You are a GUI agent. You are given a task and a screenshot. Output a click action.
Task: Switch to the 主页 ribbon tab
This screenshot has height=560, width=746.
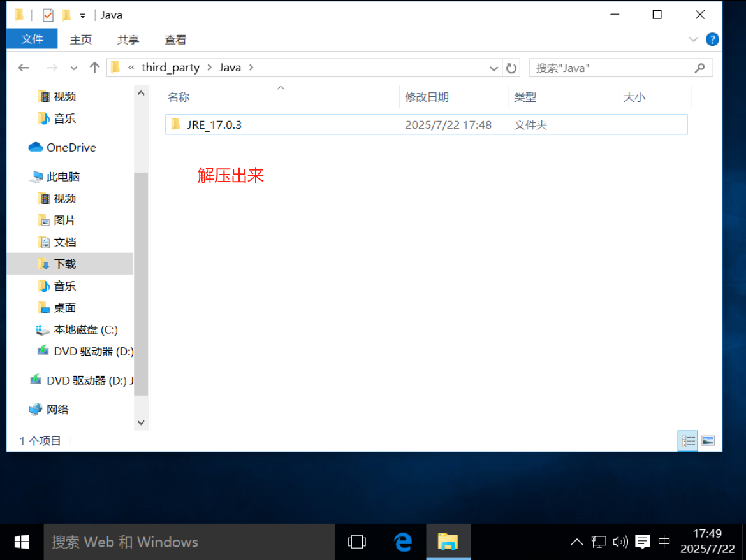click(80, 39)
